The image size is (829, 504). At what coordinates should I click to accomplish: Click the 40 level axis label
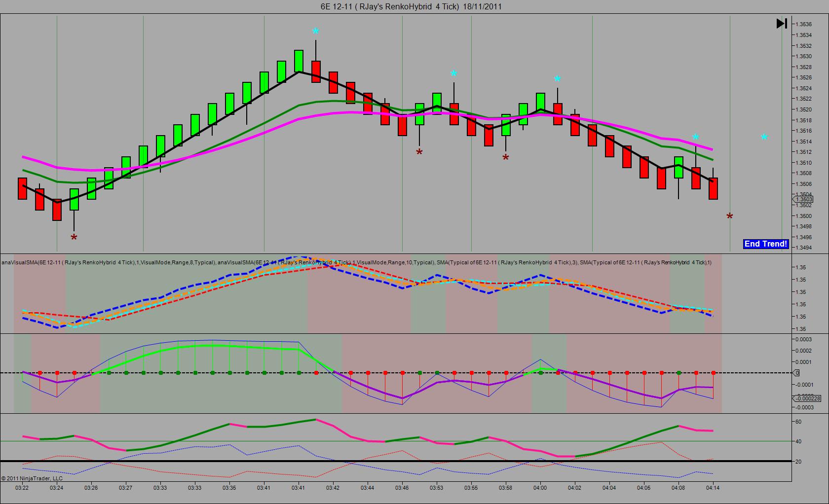point(798,441)
